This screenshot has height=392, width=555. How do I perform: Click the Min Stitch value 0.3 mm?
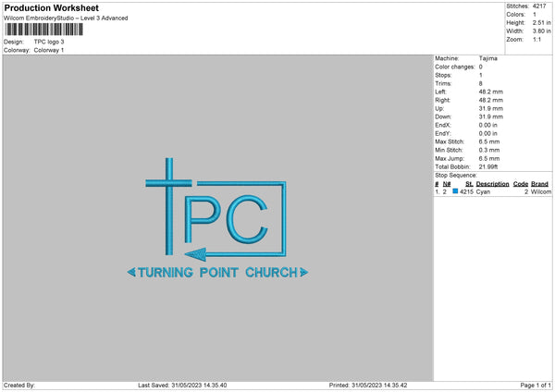tap(489, 151)
